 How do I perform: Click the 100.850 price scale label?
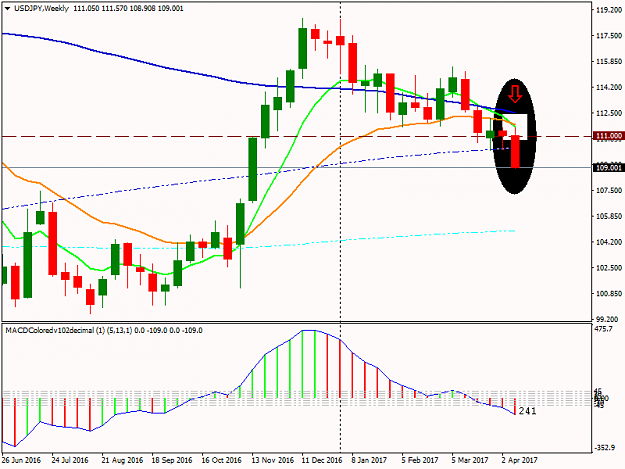tap(609, 294)
